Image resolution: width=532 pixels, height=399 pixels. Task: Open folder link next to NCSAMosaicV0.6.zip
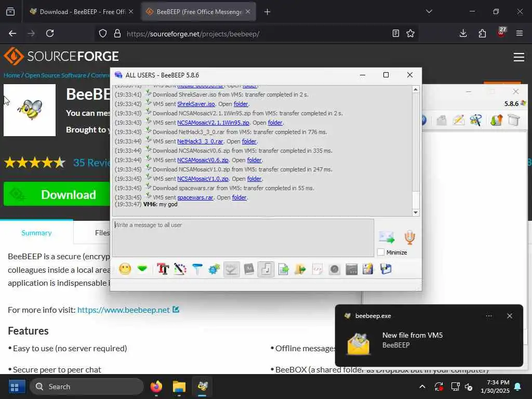(x=255, y=160)
